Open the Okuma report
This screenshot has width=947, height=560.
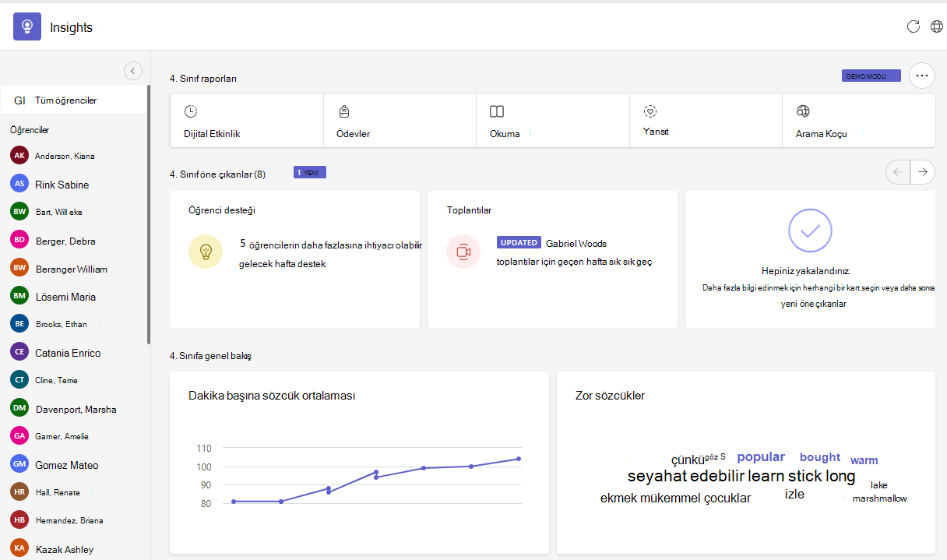coord(553,121)
